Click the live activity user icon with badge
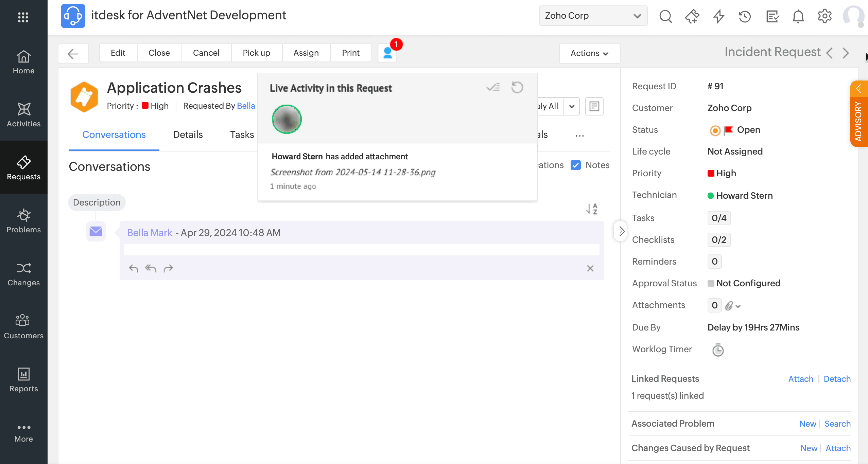Screen dimensions: 868x464 pos(387,53)
